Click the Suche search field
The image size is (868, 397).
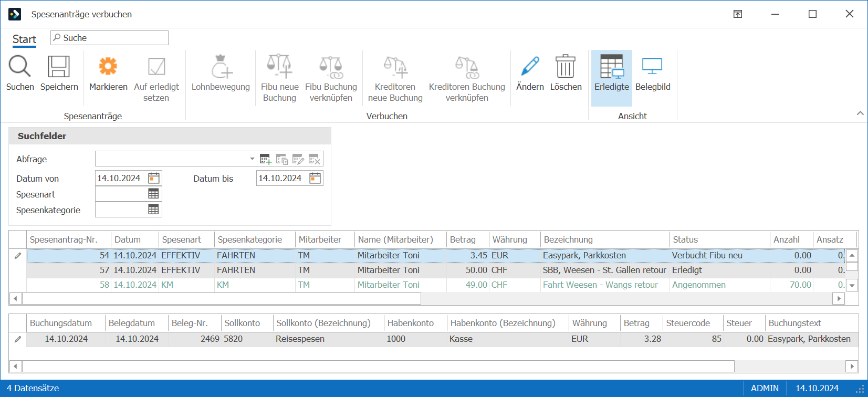click(x=109, y=38)
